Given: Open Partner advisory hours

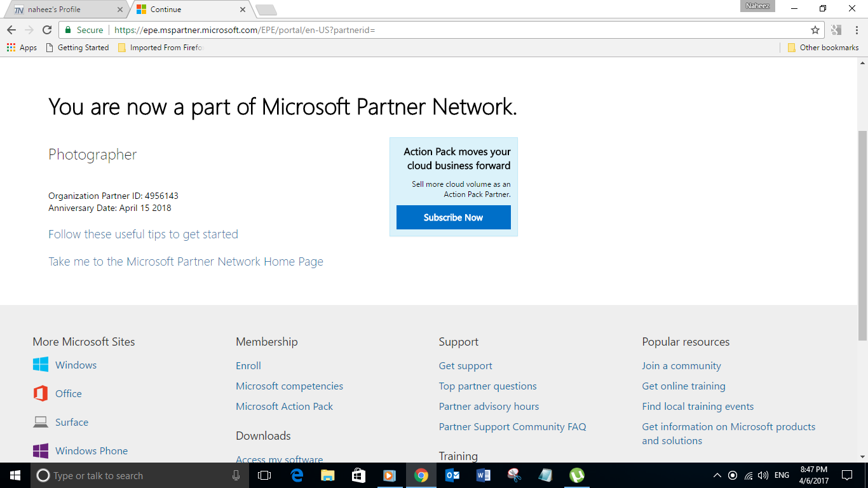Looking at the screenshot, I should pyautogui.click(x=489, y=407).
